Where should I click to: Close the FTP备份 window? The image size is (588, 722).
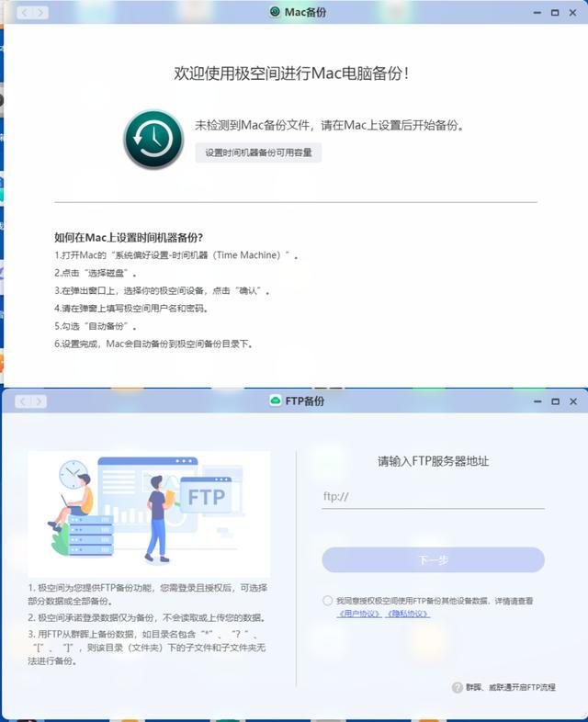click(x=573, y=401)
